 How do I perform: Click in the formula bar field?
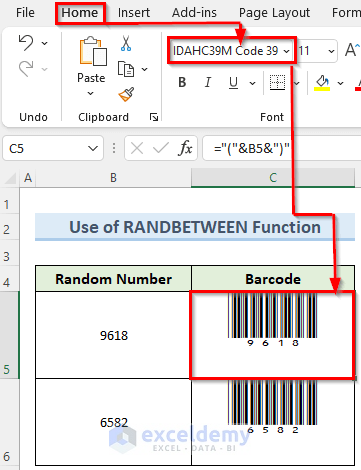[282, 148]
